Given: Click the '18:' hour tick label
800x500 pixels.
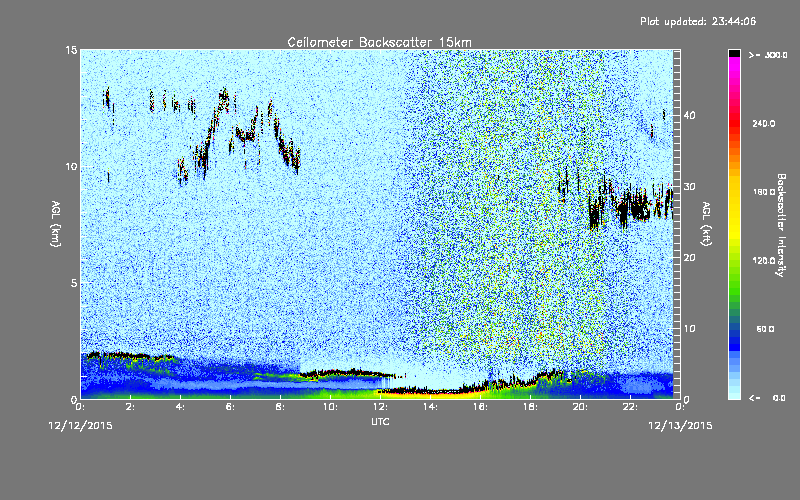Looking at the screenshot, I should point(531,407).
